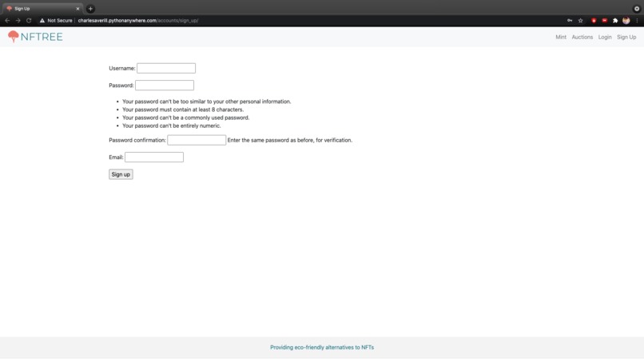
Task: Submit the form with the Sign up button
Action: coord(121,174)
